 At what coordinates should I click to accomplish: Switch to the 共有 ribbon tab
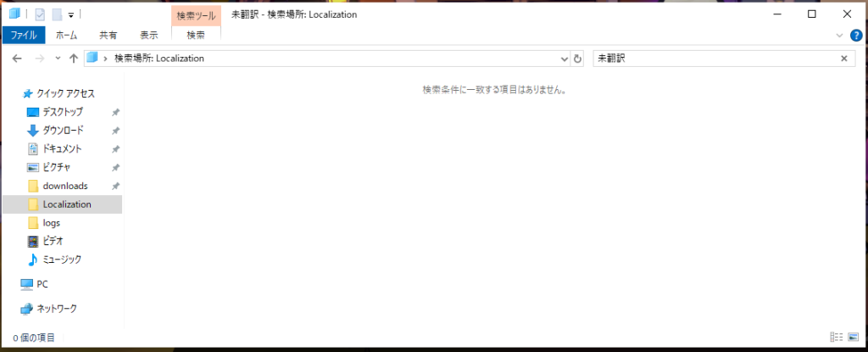click(x=108, y=35)
